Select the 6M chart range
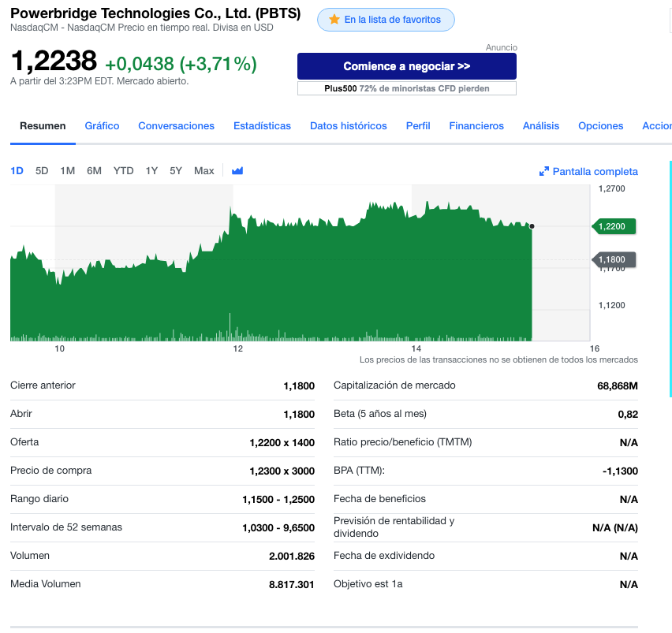 tap(94, 171)
